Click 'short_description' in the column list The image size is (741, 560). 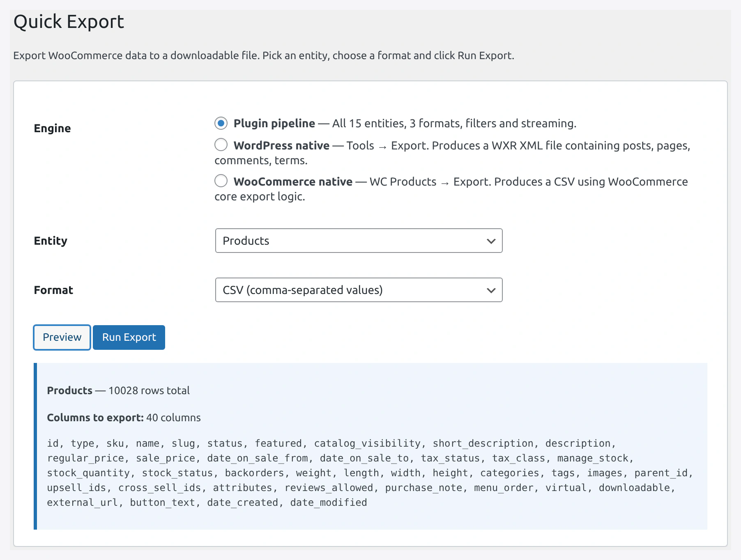point(483,443)
